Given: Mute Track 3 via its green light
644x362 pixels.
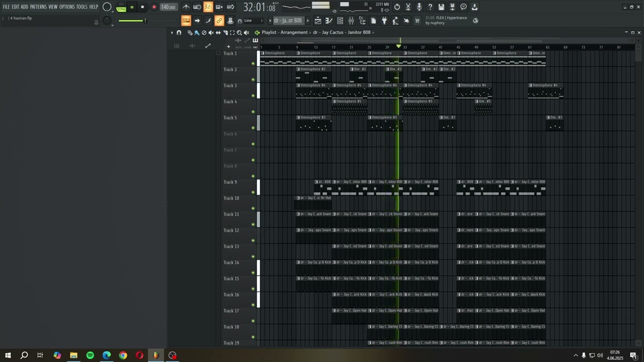Looking at the screenshot, I should pyautogui.click(x=253, y=96).
